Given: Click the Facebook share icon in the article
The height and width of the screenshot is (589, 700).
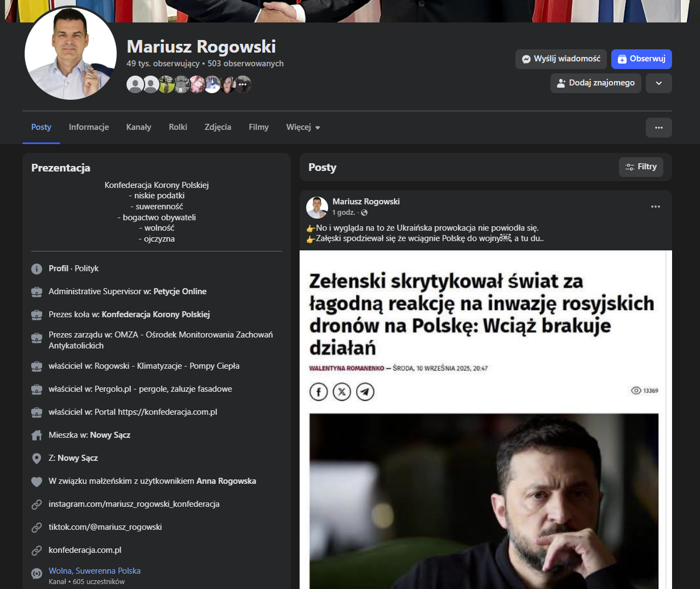Looking at the screenshot, I should coord(319,392).
